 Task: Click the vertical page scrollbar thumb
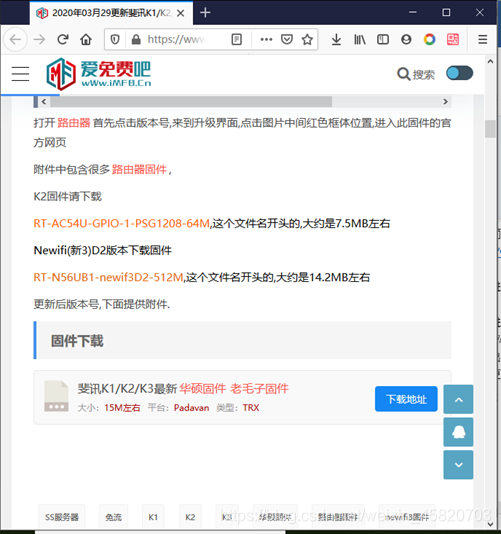click(490, 129)
